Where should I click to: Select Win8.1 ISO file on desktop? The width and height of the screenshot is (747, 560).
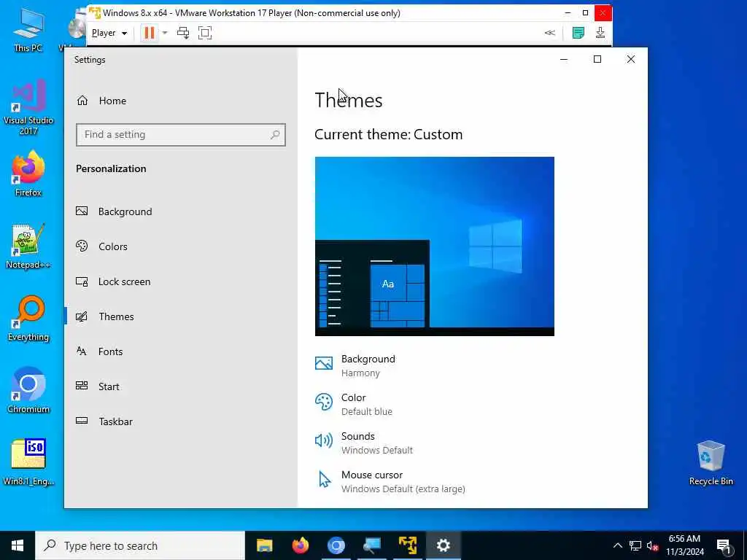click(28, 463)
